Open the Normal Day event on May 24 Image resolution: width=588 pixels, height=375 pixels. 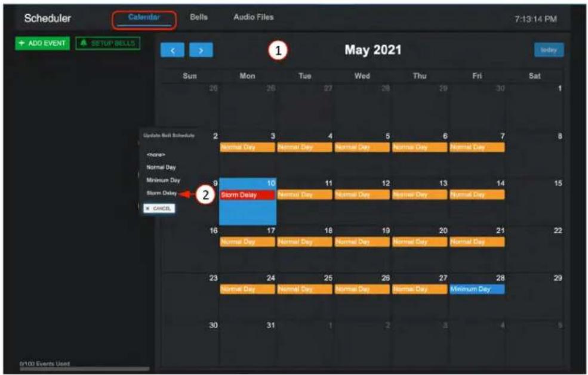pyautogui.click(x=248, y=289)
